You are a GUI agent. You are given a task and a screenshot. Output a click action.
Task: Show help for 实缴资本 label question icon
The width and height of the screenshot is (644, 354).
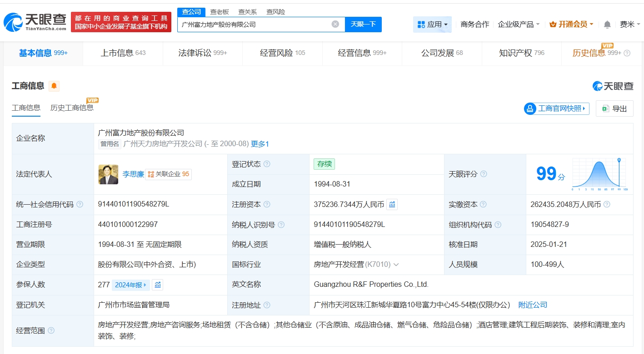[x=484, y=205]
